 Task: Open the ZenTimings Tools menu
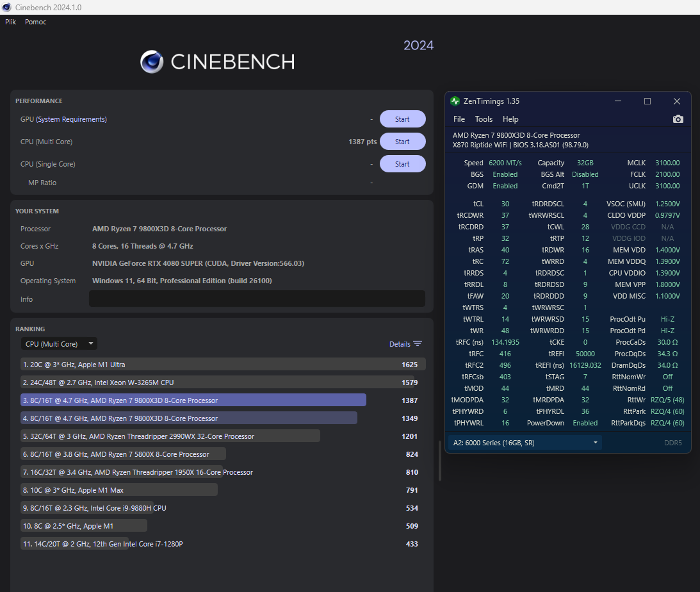[484, 119]
